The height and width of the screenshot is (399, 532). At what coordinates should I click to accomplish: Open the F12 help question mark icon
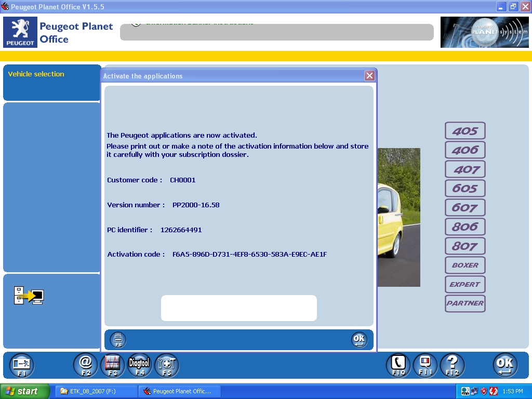[x=453, y=365]
